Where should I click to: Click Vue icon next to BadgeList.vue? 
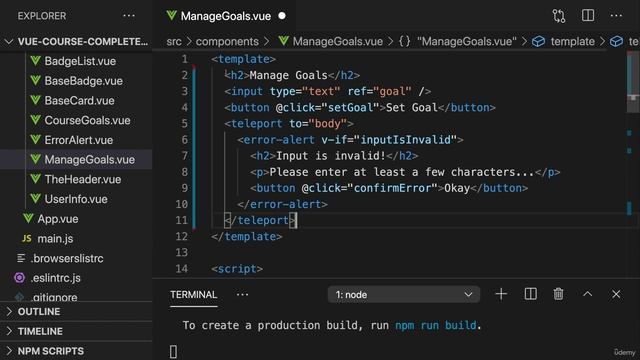point(36,61)
